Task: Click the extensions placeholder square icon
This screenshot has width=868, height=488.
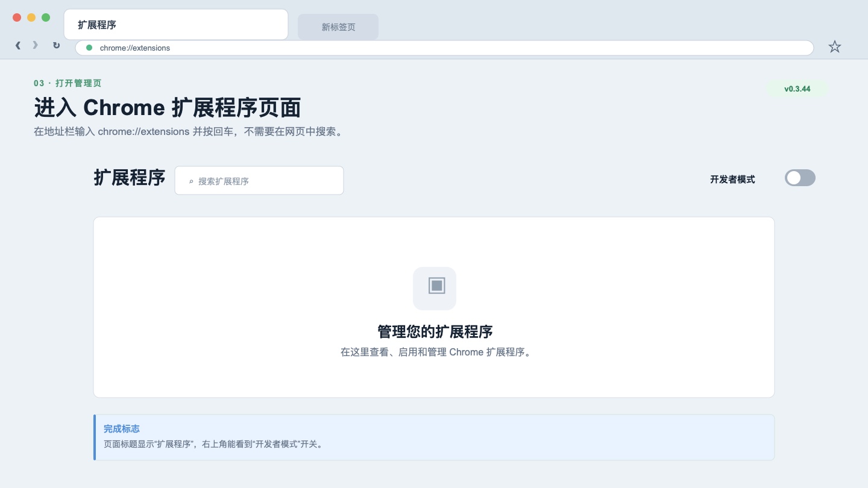Action: (435, 288)
